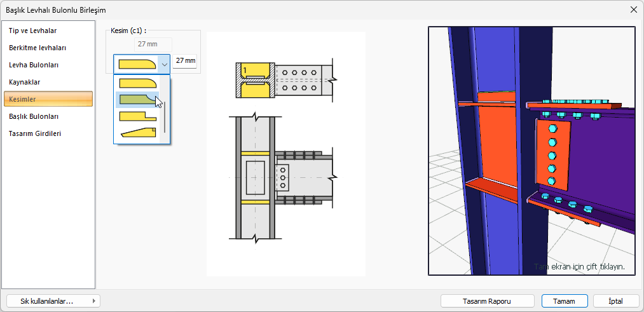
Task: Select the convex rounded corner cut shape
Action: (137, 83)
